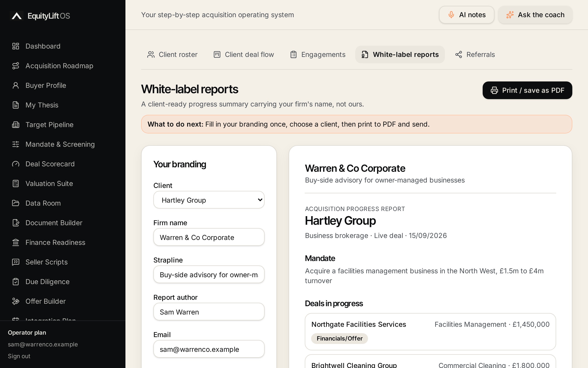Open Finance Readiness in sidebar
The image size is (588, 368).
(x=63, y=242)
